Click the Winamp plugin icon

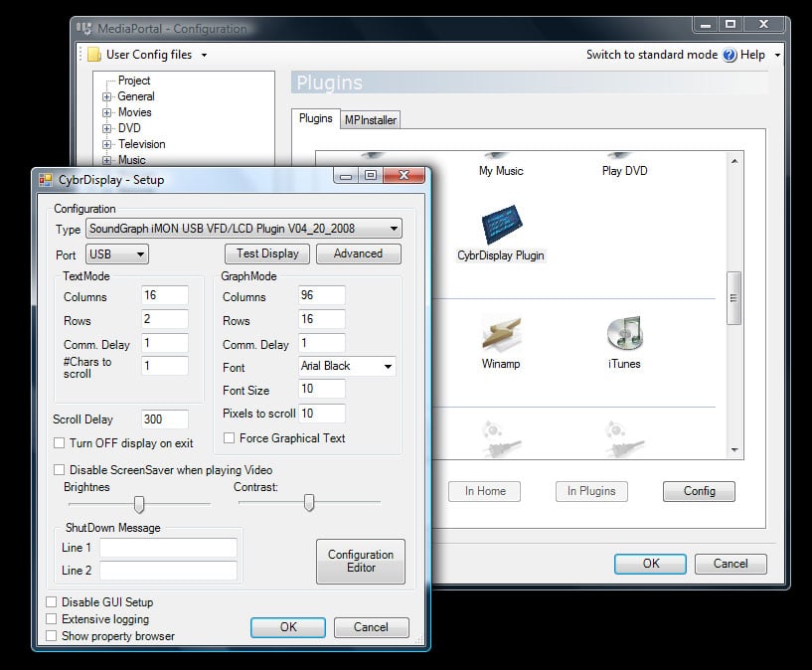[x=501, y=335]
